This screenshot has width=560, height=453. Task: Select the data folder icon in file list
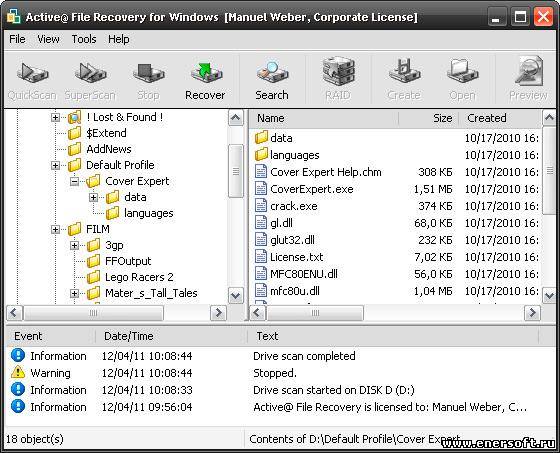[261, 137]
